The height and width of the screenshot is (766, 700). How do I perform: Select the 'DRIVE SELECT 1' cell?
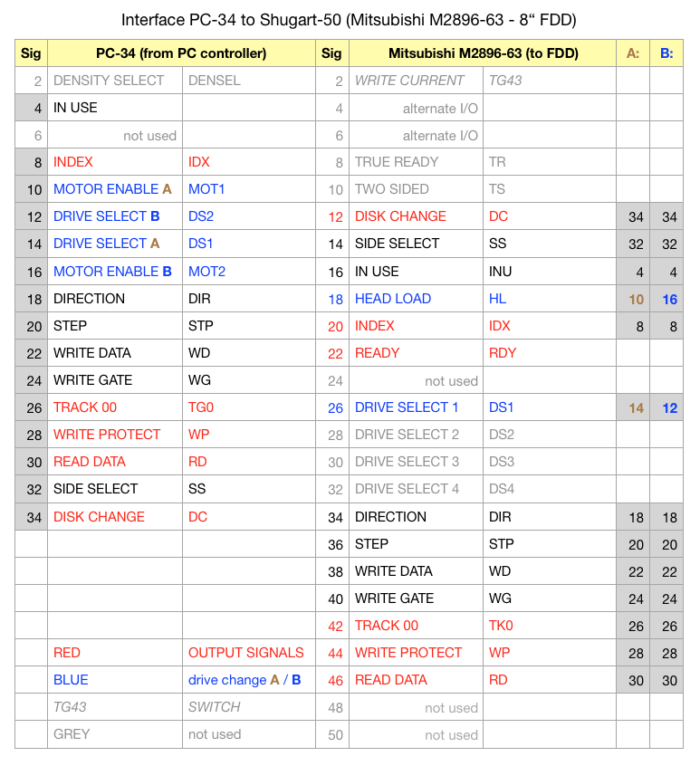[x=416, y=407]
